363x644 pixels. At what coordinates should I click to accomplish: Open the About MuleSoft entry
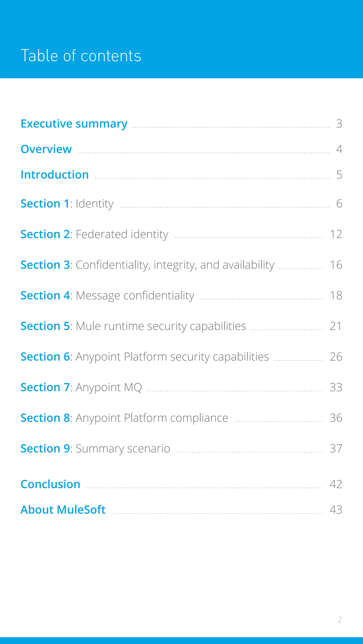click(63, 510)
